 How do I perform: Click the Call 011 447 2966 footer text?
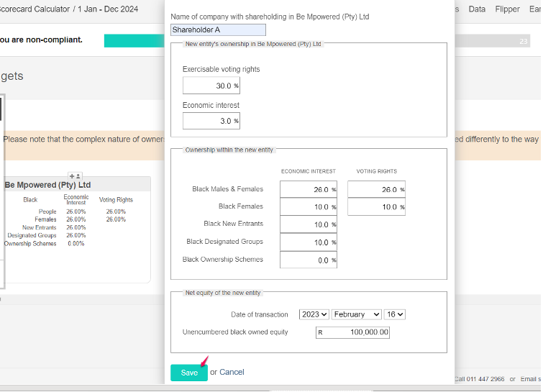[479, 379]
